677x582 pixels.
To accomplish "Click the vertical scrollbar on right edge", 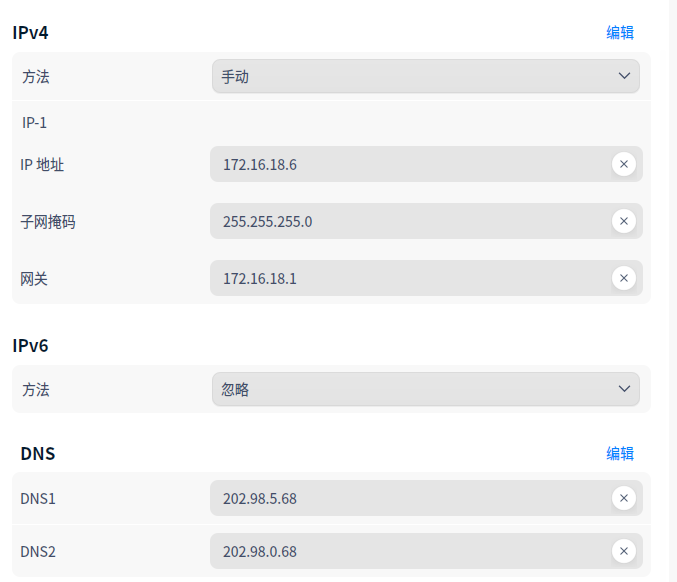I will click(x=672, y=290).
